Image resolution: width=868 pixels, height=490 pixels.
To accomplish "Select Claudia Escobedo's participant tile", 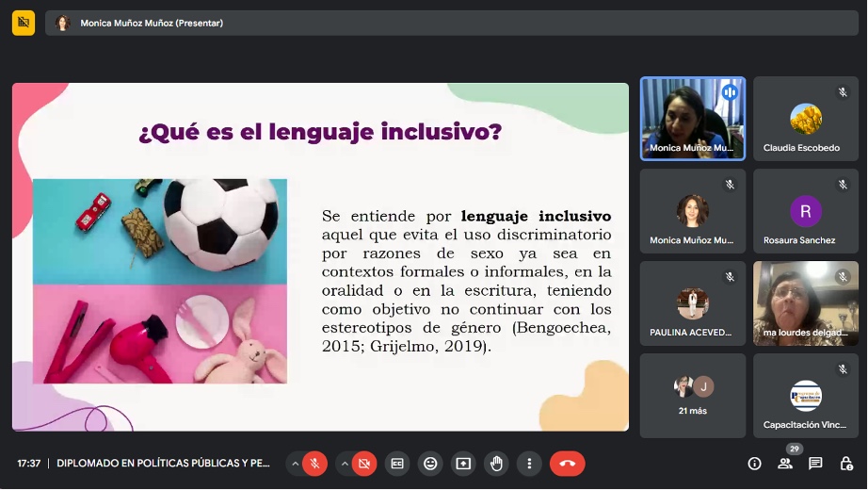I will click(x=806, y=119).
